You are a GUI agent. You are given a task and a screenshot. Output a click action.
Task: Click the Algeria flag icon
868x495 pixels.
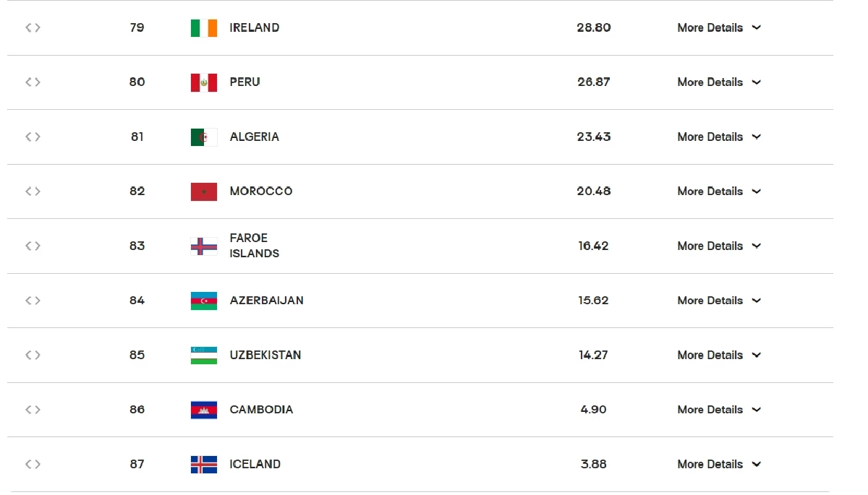coord(204,137)
